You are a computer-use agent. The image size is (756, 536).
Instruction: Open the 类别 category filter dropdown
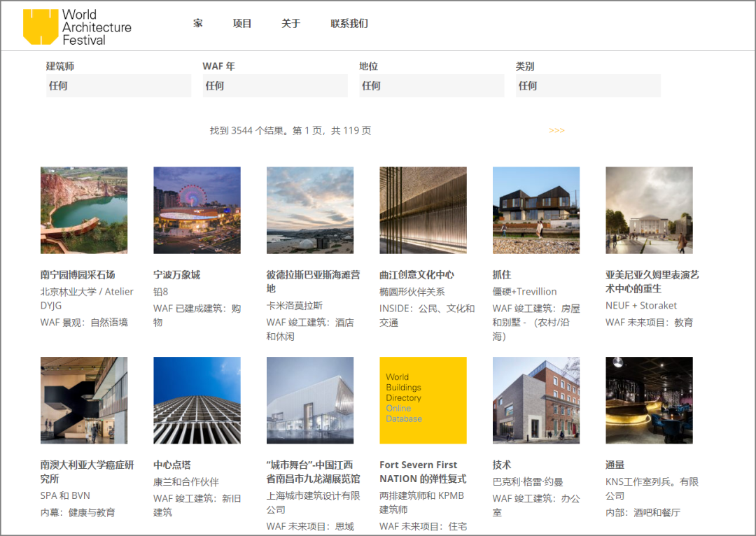click(x=588, y=85)
